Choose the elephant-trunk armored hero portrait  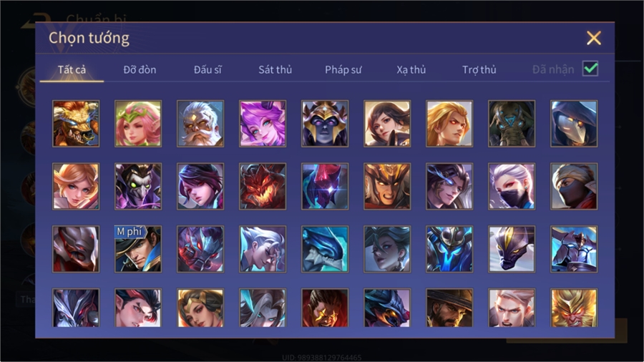pos(512,124)
